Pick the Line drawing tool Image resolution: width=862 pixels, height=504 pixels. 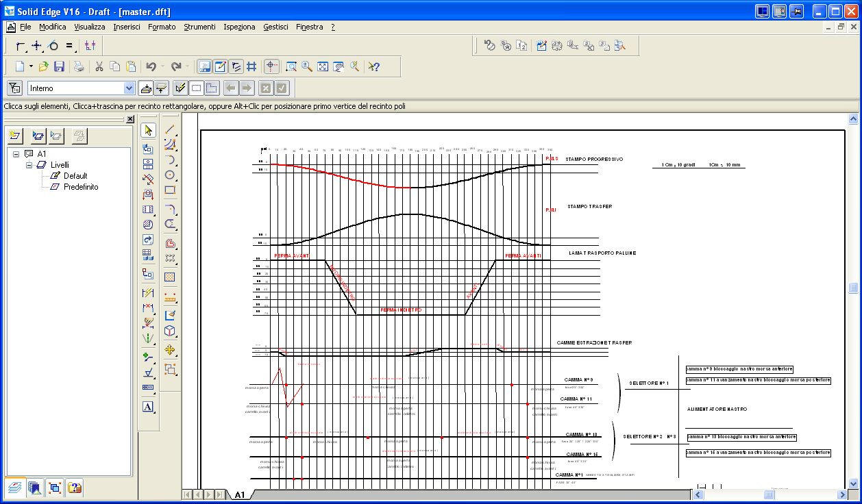[170, 129]
